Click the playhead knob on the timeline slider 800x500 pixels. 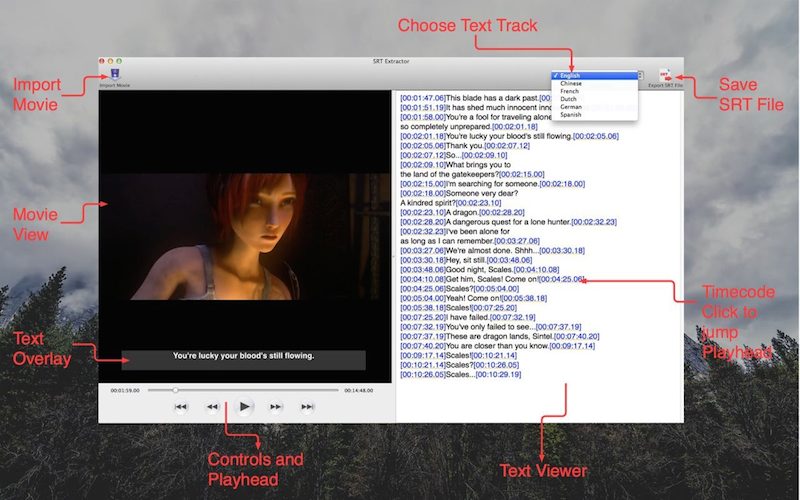[x=175, y=390]
